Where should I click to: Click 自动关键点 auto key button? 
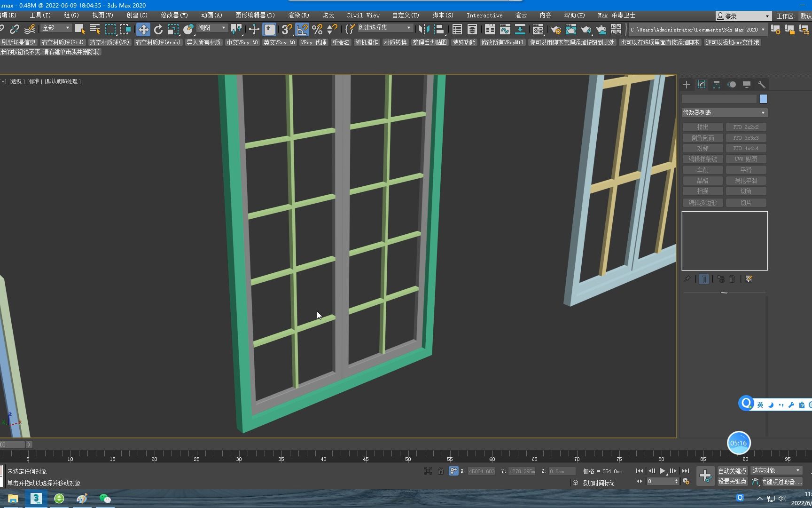[732, 471]
